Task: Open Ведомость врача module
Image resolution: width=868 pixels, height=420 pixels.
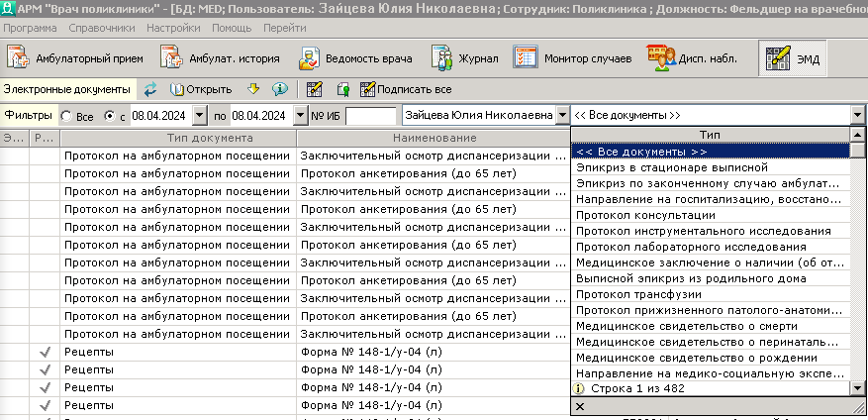Action: (x=355, y=58)
